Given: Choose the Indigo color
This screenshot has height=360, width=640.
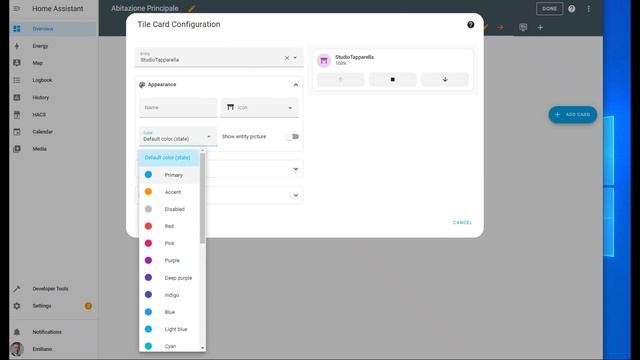Looking at the screenshot, I should (x=169, y=295).
